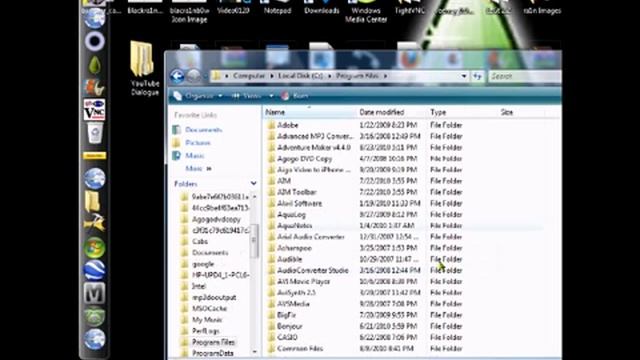Click into the Search box
The width and height of the screenshot is (640, 360).
(524, 76)
